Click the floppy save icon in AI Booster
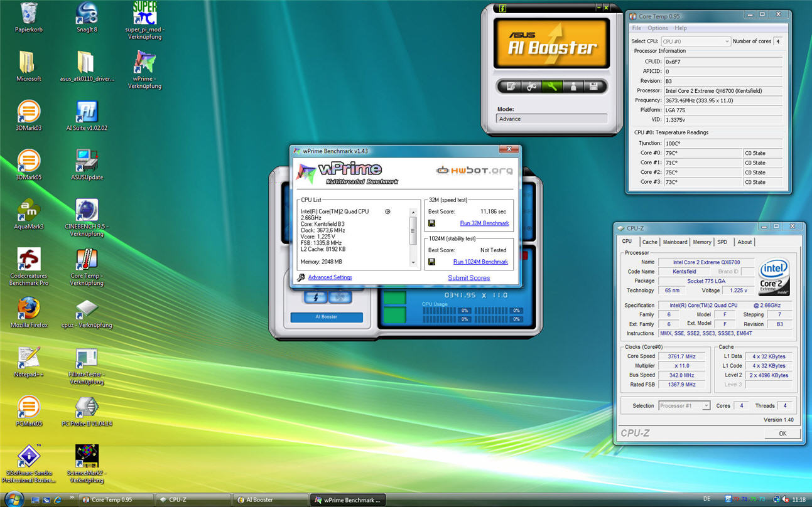Image resolution: width=812 pixels, height=507 pixels. [x=593, y=86]
